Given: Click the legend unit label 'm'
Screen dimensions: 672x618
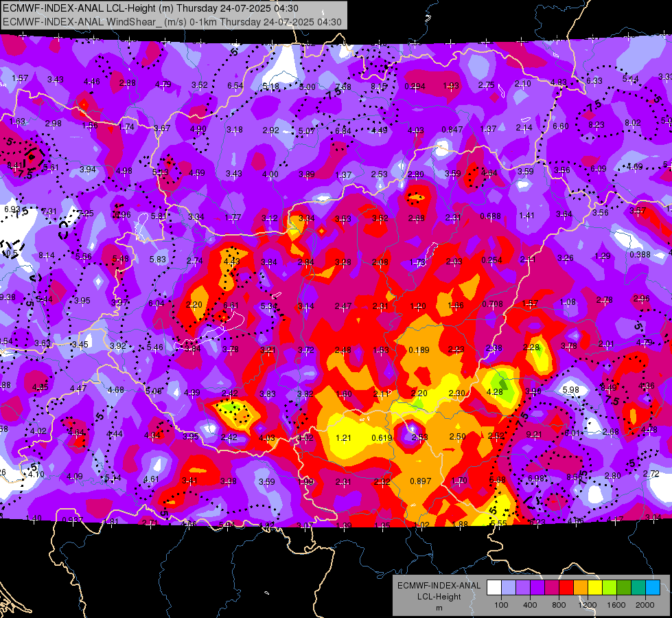Looking at the screenshot, I should (x=439, y=608).
